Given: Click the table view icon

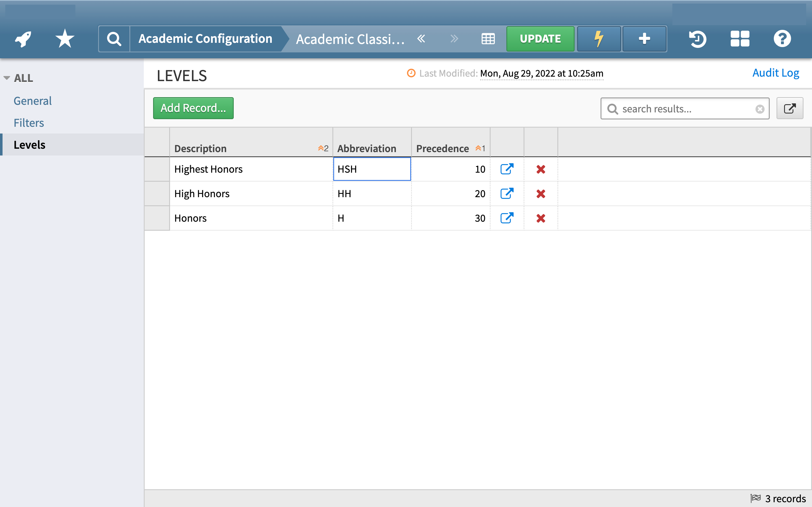Looking at the screenshot, I should 488,39.
